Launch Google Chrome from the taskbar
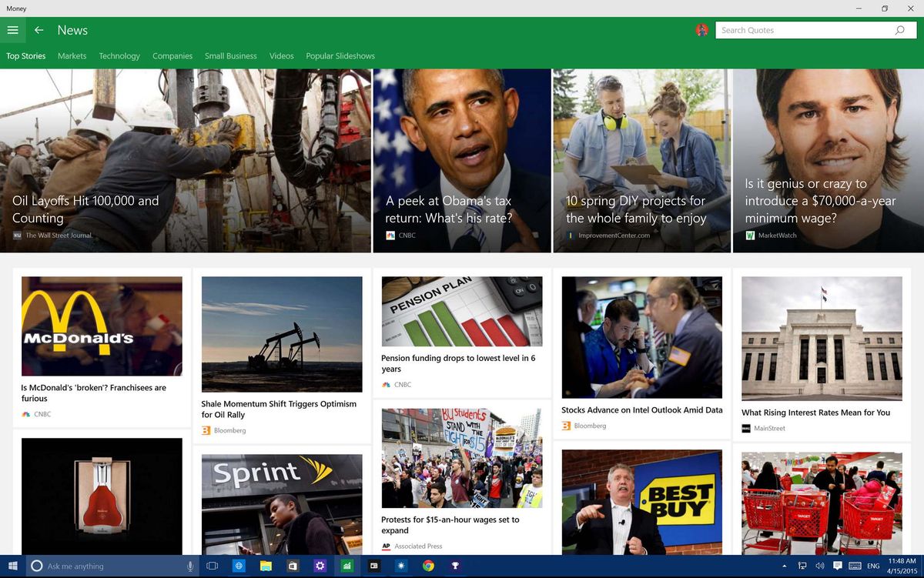924x578 pixels. (x=428, y=566)
